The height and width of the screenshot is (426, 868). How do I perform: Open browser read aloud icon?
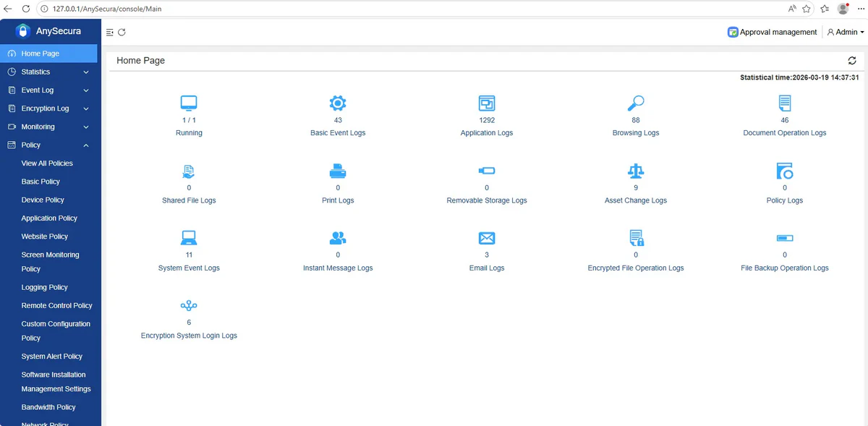coord(791,9)
